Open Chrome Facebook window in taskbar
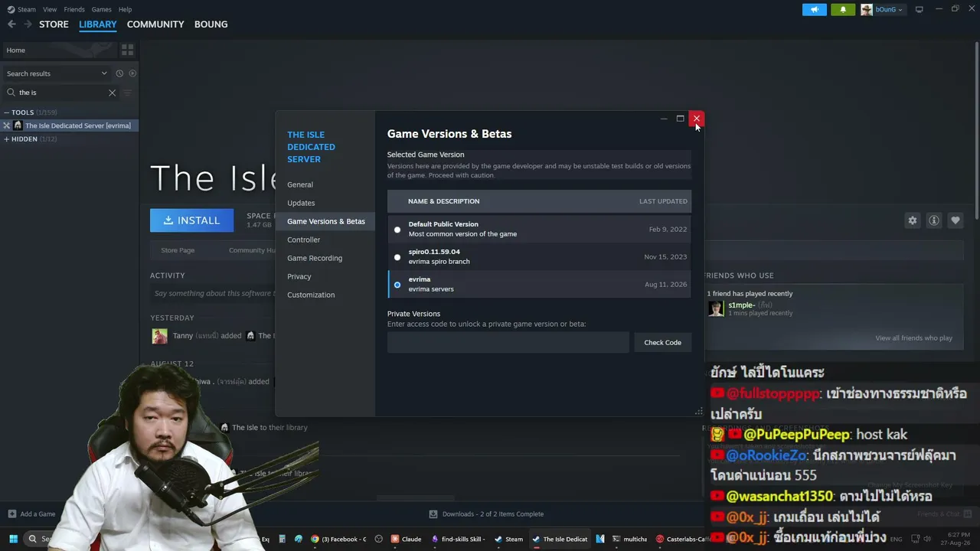Image resolution: width=980 pixels, height=551 pixels. pos(338,539)
